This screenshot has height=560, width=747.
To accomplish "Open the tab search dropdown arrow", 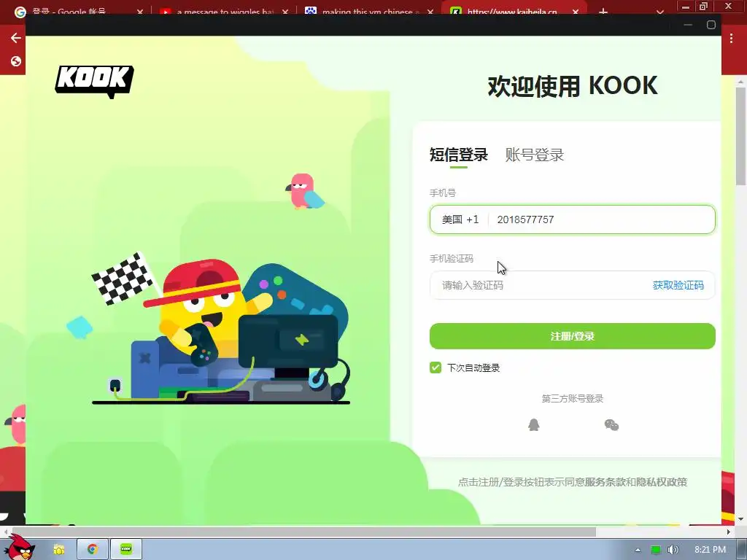I will [659, 12].
